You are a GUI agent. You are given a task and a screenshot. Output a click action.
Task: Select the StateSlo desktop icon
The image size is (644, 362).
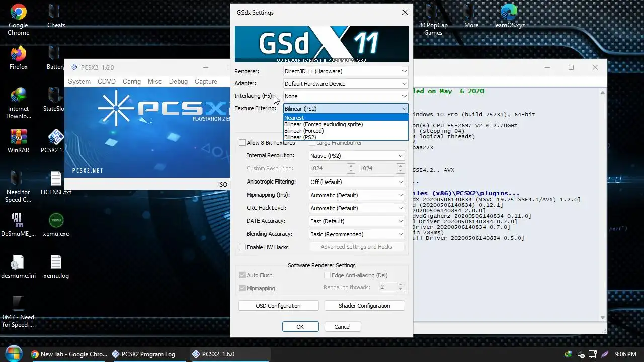point(54,100)
